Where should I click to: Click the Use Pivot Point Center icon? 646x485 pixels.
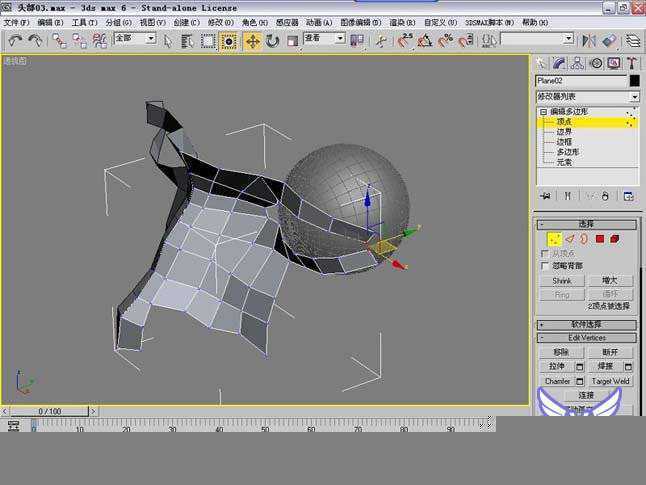click(357, 40)
